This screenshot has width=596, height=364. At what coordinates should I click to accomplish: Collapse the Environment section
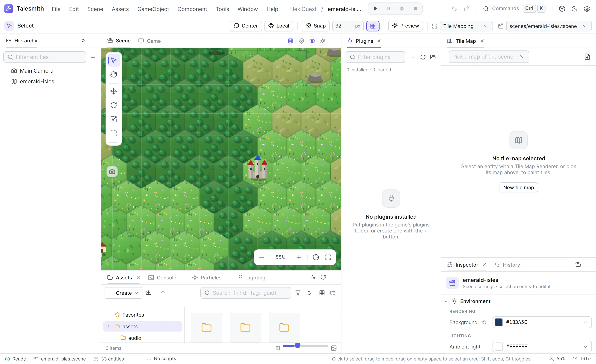tap(446, 301)
